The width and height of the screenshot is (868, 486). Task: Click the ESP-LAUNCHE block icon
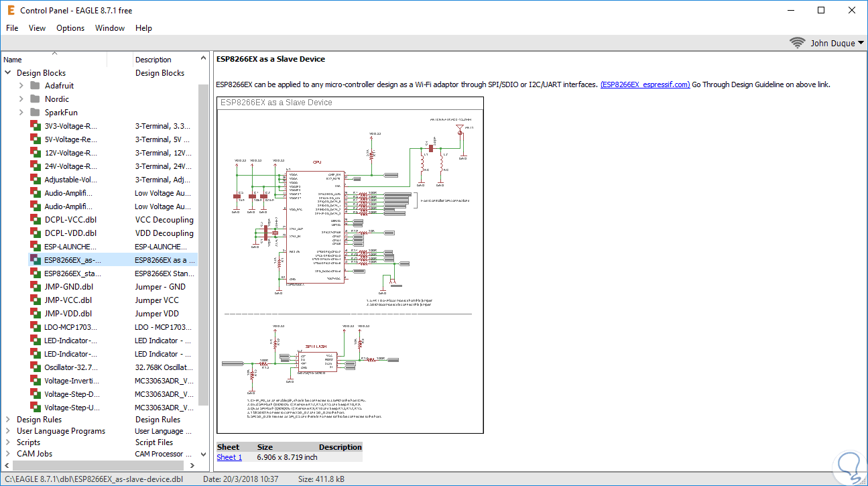(36, 247)
